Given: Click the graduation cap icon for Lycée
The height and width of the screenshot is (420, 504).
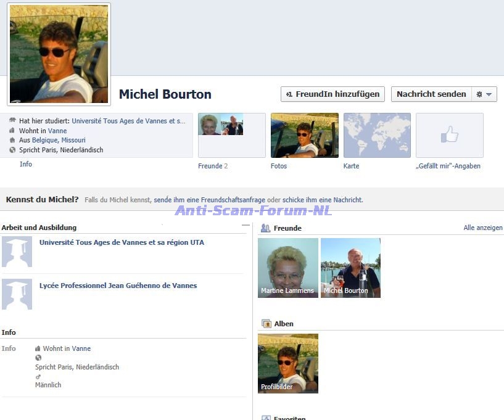Looking at the screenshot, I should 17,294.
